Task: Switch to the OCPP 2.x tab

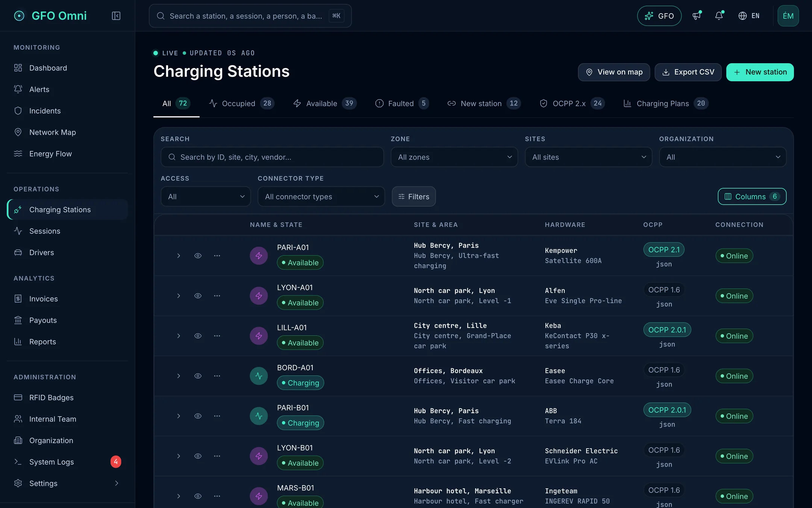Action: click(x=572, y=103)
